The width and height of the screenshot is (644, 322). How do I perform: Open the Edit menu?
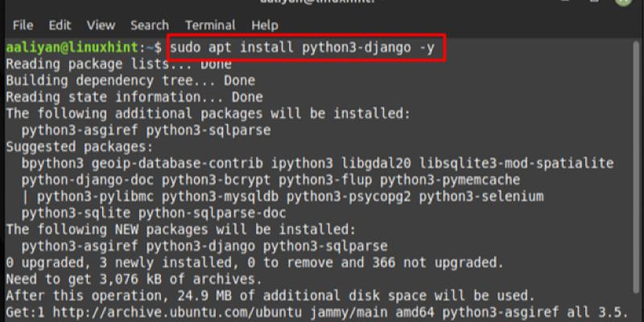point(60,25)
